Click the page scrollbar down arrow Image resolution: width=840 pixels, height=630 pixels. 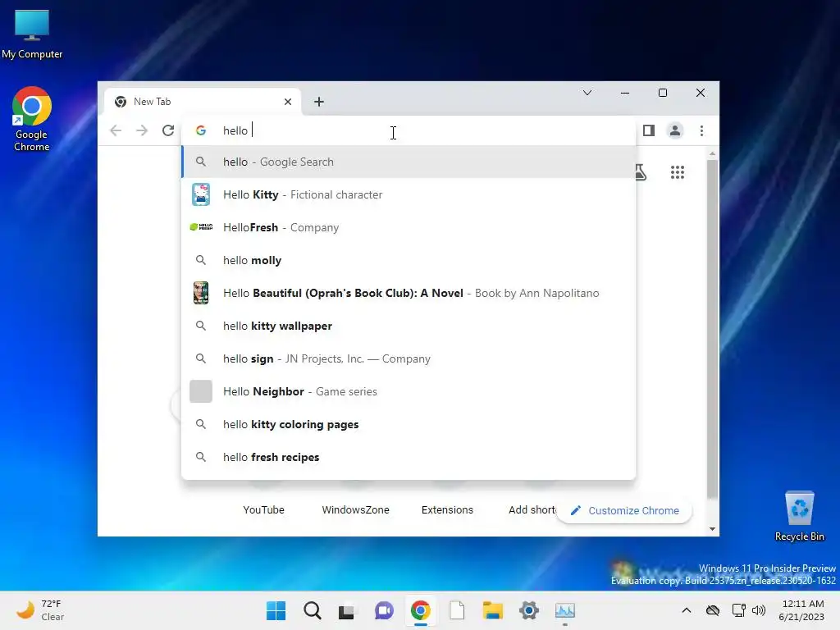(x=712, y=529)
